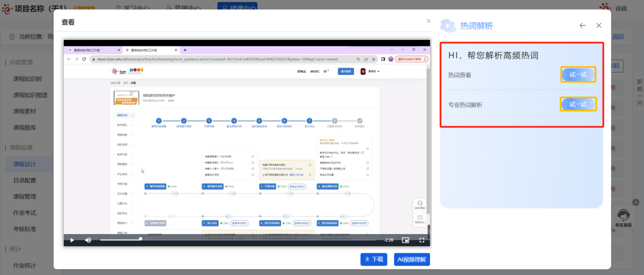Image resolution: width=644 pixels, height=275 pixels.
Task: Go back using the panel's left arrow
Action: click(583, 26)
